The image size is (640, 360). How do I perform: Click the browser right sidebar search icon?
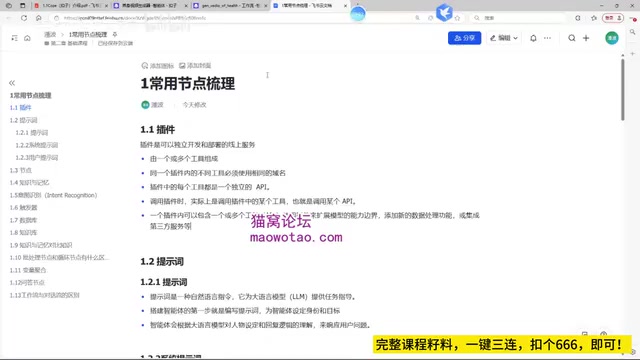coord(633,32)
